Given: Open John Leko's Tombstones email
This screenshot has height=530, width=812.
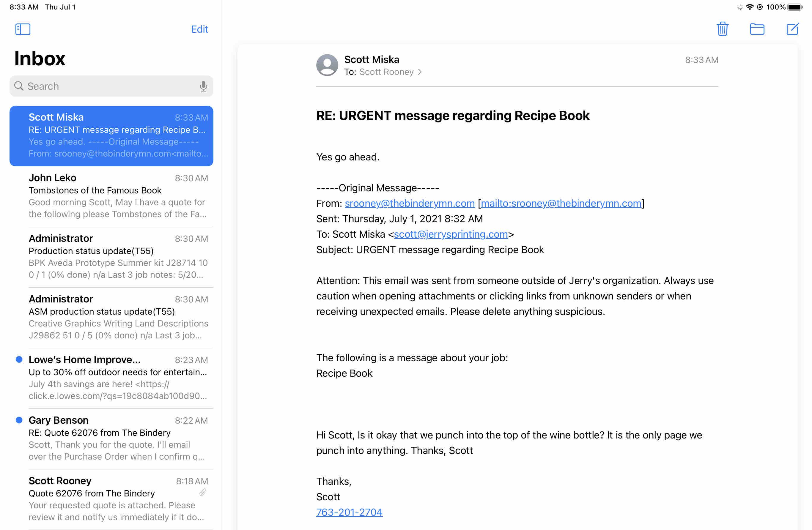Looking at the screenshot, I should point(118,196).
